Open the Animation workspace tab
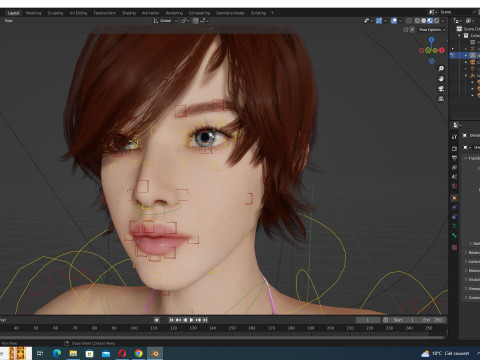Screen dimensions: 480x360 click(150, 13)
